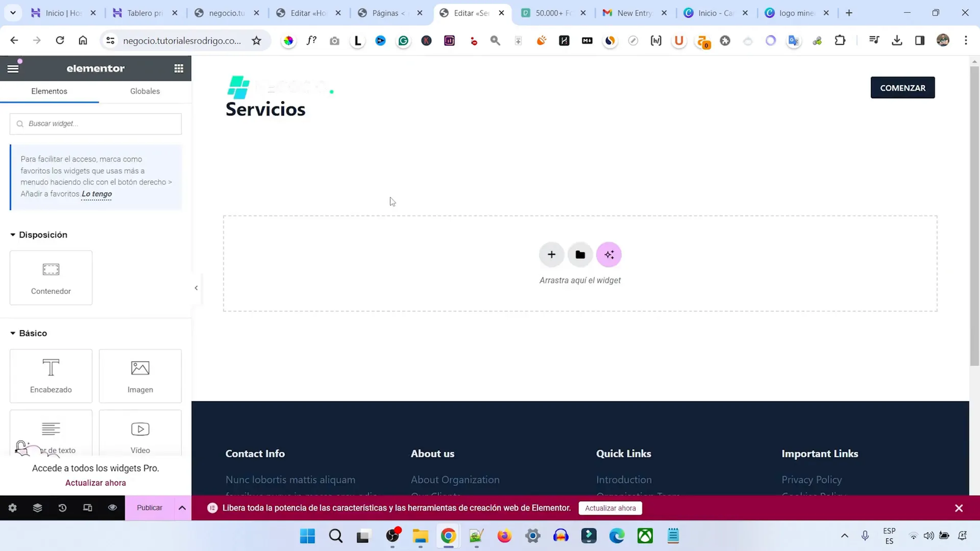
Task: Launch the AI sparkle builder icon
Action: point(609,254)
